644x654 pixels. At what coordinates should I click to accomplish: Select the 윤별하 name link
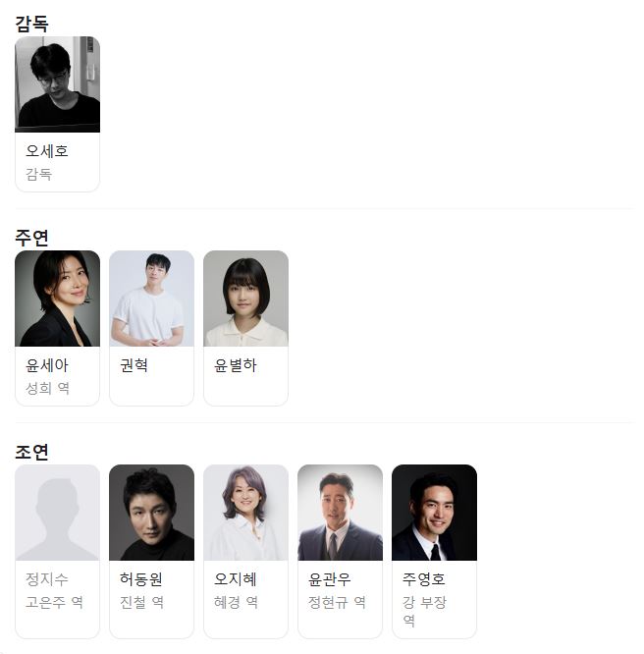point(236,365)
